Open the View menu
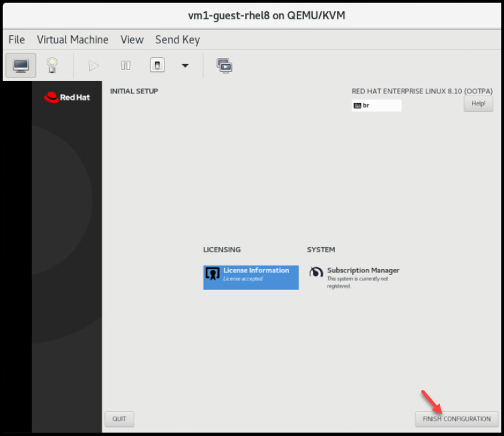The image size is (504, 436). (132, 39)
